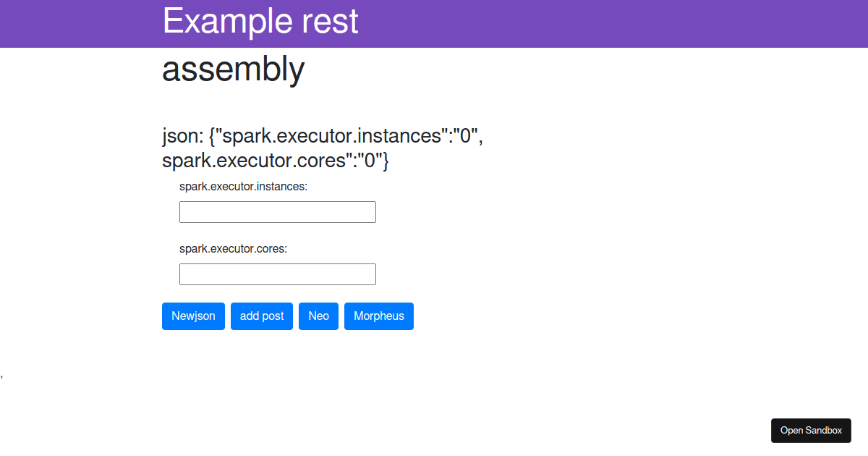
Task: Open the Sandbox via Open Sandbox button
Action: 811,430
